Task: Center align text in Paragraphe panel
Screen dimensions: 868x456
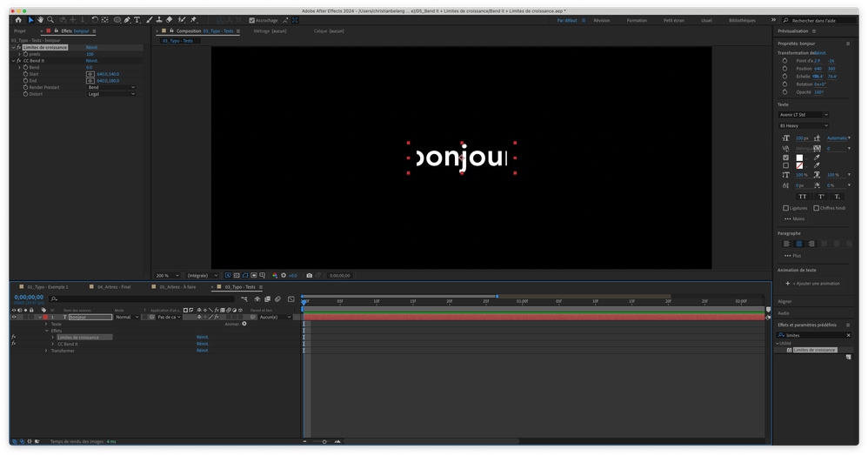Action: [x=798, y=244]
